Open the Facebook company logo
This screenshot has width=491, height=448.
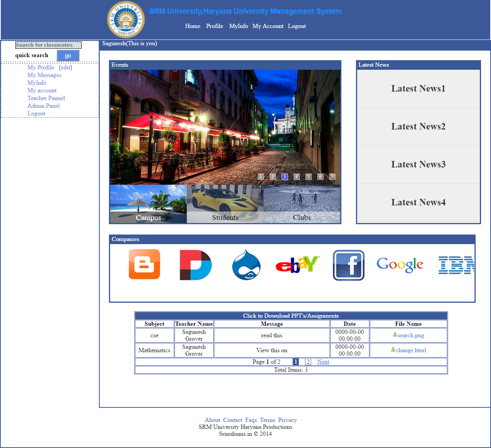click(x=349, y=265)
